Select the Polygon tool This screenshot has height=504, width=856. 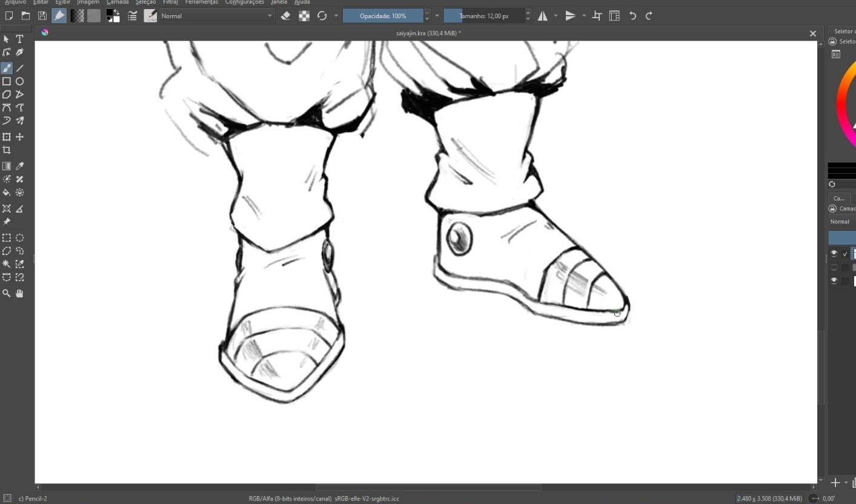[7, 94]
